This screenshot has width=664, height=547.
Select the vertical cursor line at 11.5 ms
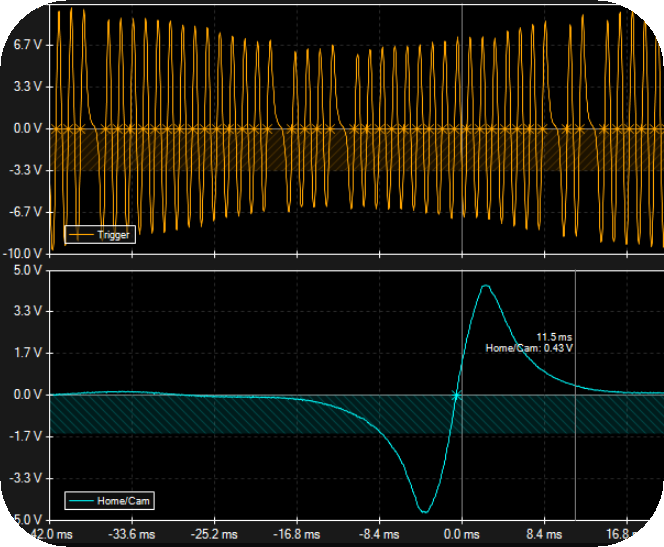point(575,450)
